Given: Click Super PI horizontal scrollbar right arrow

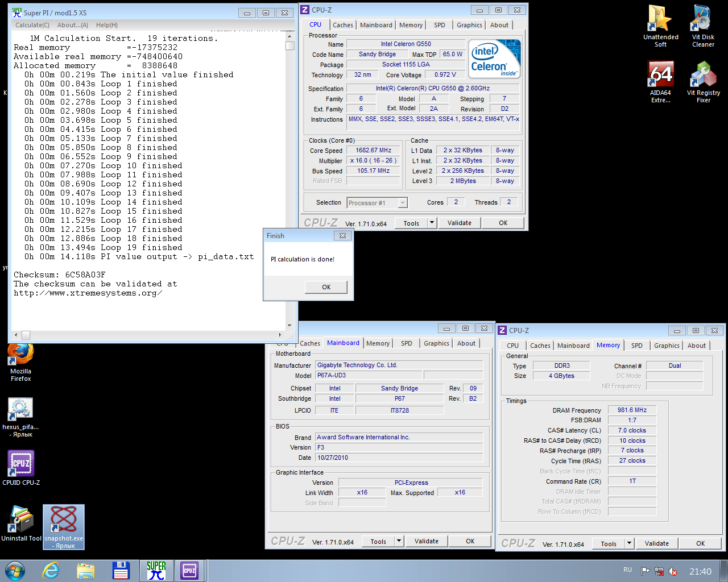Looking at the screenshot, I should click(x=280, y=335).
